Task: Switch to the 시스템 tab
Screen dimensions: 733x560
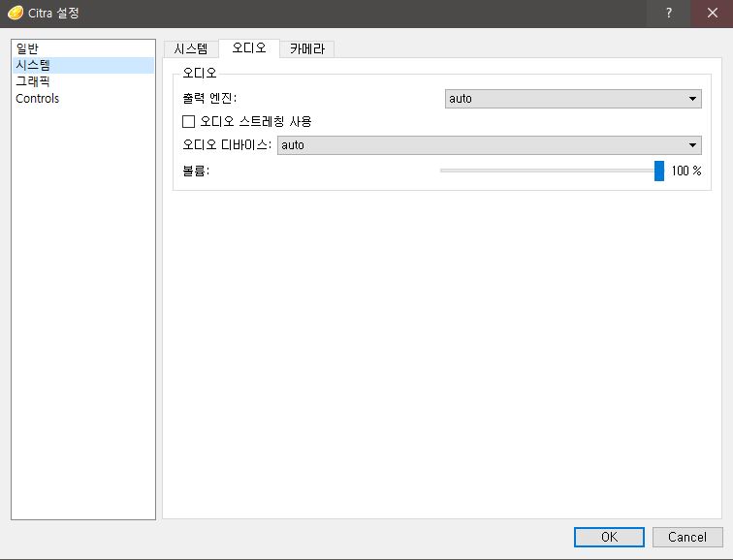Action: 190,48
